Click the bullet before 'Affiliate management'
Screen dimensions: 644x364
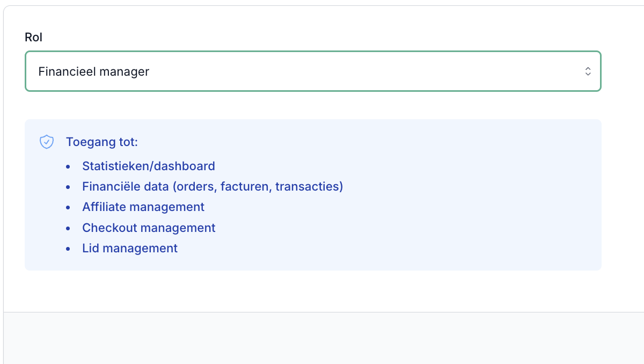click(x=68, y=208)
